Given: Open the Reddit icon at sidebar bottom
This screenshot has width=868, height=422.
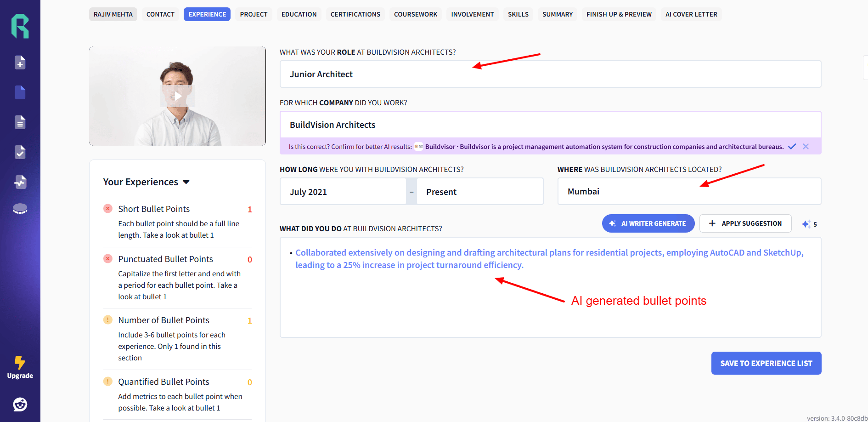Looking at the screenshot, I should [x=20, y=405].
